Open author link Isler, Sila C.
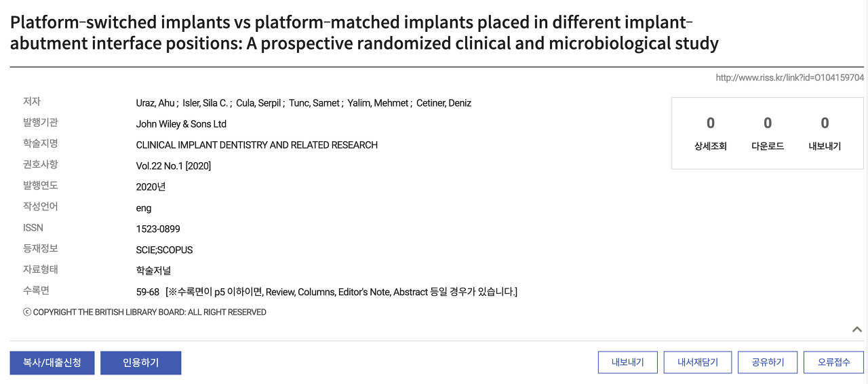This screenshot has height=384, width=868. point(205,103)
